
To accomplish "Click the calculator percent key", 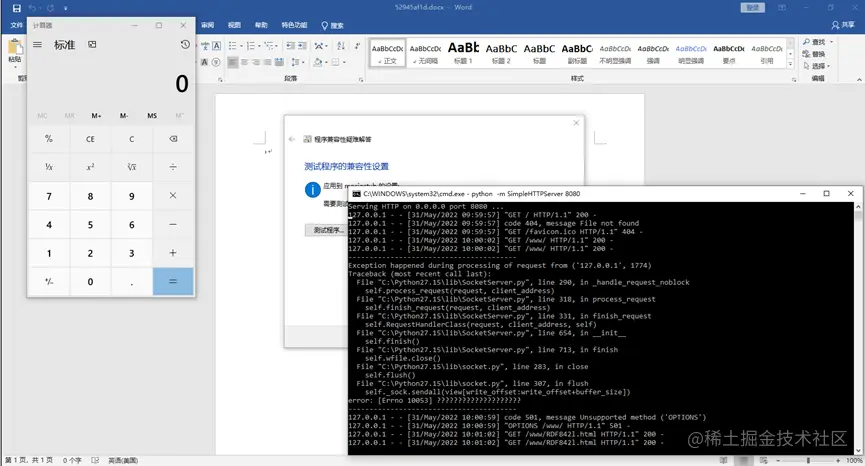I will click(x=49, y=139).
